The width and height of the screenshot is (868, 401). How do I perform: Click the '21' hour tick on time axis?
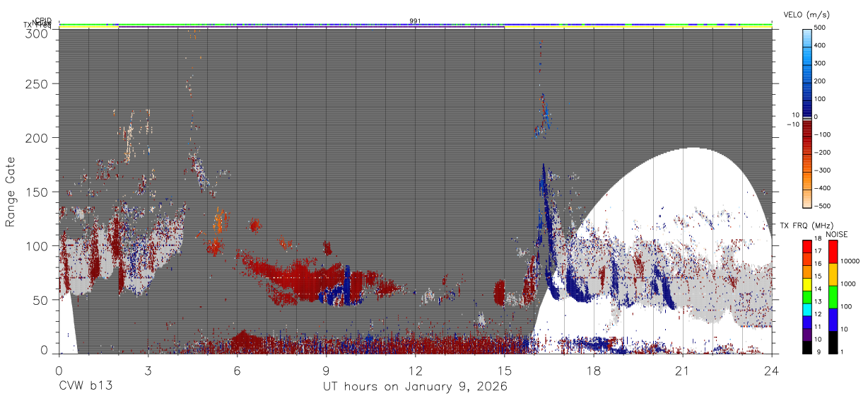[683, 370]
